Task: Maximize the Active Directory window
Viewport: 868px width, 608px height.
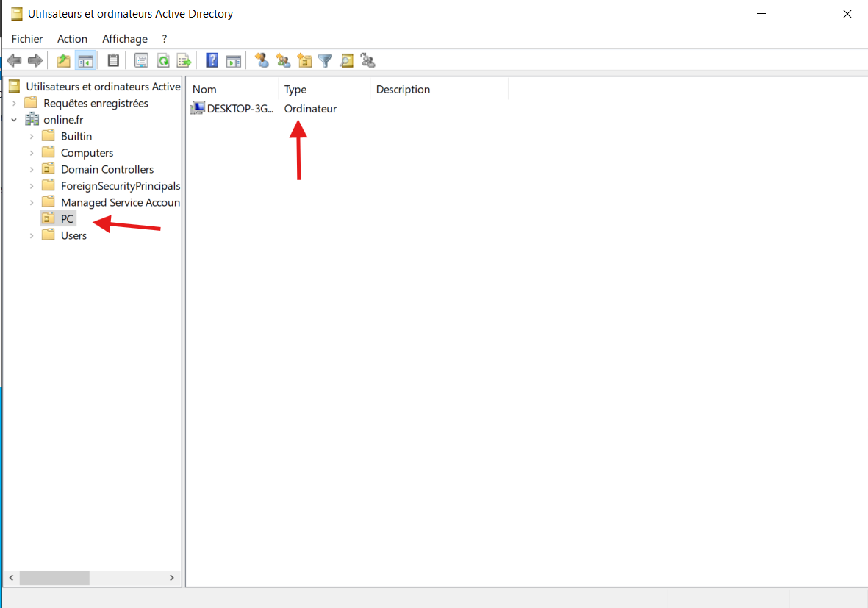Action: pyautogui.click(x=804, y=14)
